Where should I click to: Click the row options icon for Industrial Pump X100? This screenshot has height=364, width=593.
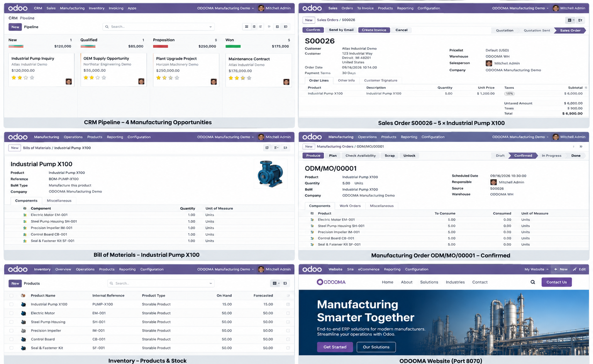click(x=288, y=304)
